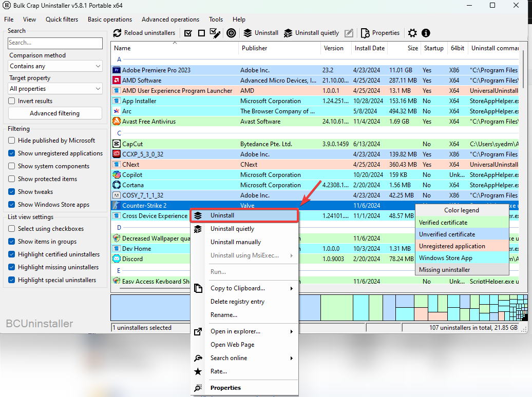532x397 pixels.
Task: Open the Advanced operations menu
Action: point(170,19)
